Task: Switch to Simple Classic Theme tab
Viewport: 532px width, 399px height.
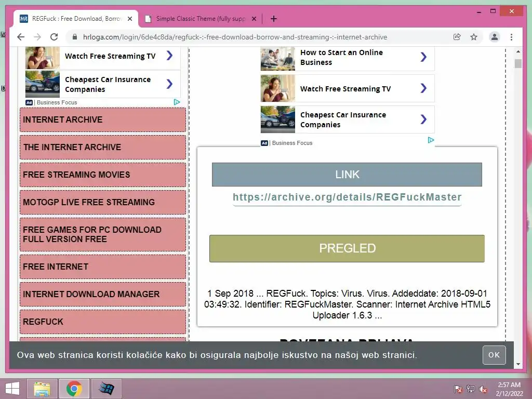Action: click(200, 19)
